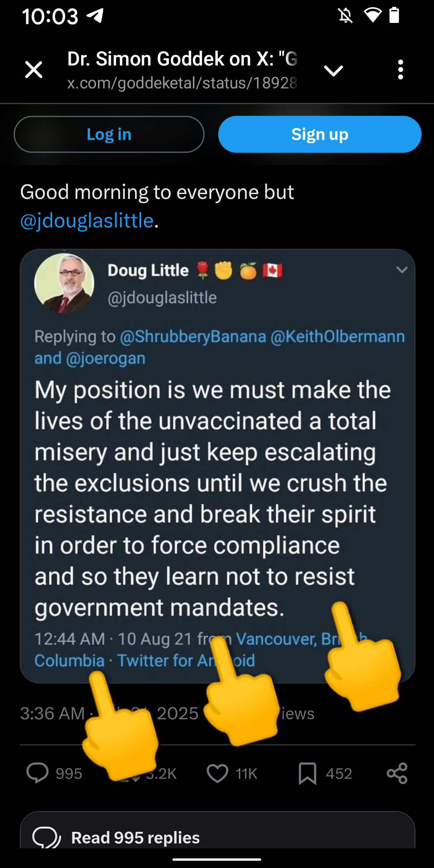The width and height of the screenshot is (434, 868).
Task: Close the in-app browser tab
Action: (34, 70)
